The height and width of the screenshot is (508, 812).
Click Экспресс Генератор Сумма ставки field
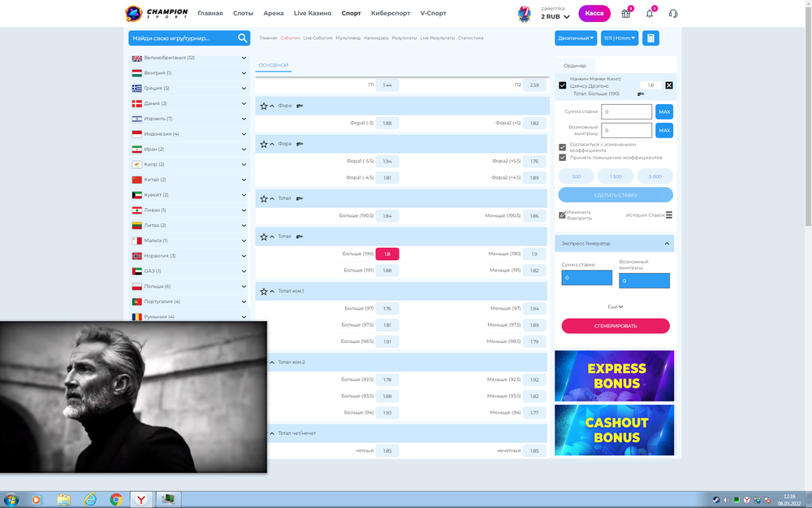pos(586,278)
